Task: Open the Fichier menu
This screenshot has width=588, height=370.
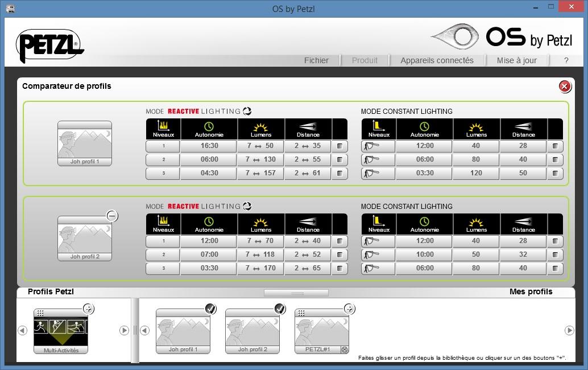Action: 316,60
